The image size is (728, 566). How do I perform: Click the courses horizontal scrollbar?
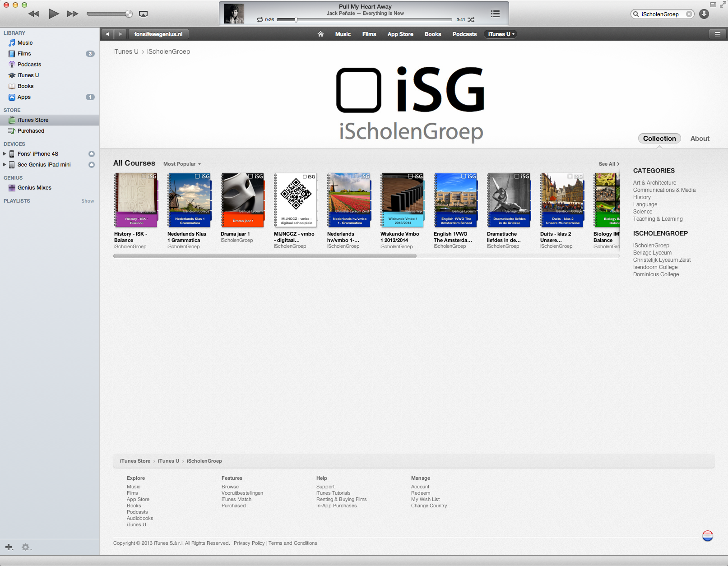(x=265, y=256)
